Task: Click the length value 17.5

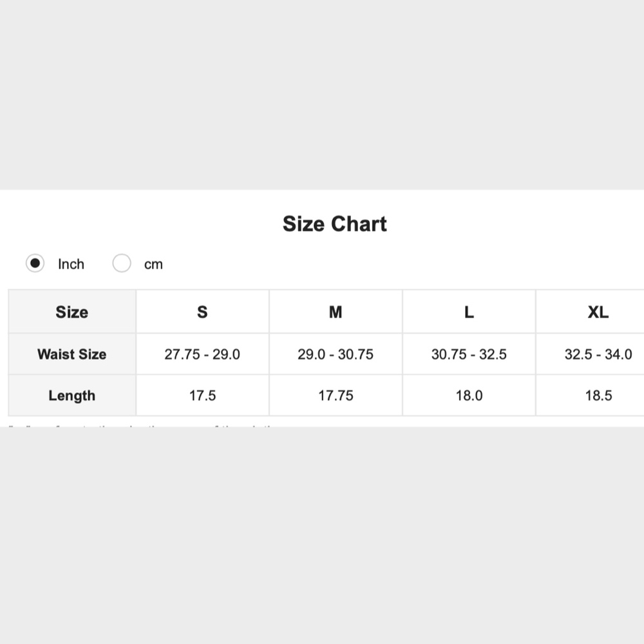Action: [202, 395]
